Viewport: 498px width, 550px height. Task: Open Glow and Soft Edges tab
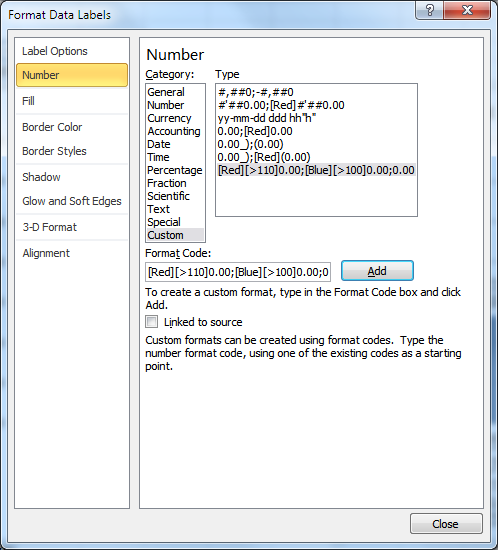pyautogui.click(x=72, y=201)
